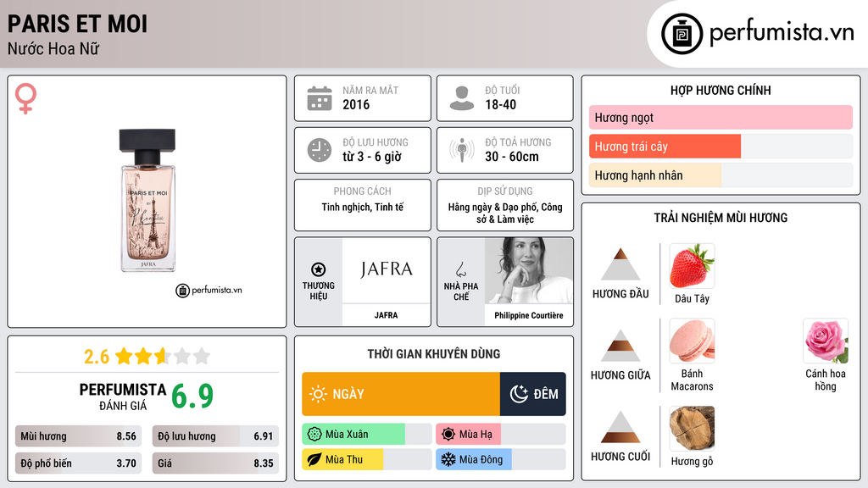Click the 2.6 user rating number

tap(97, 357)
